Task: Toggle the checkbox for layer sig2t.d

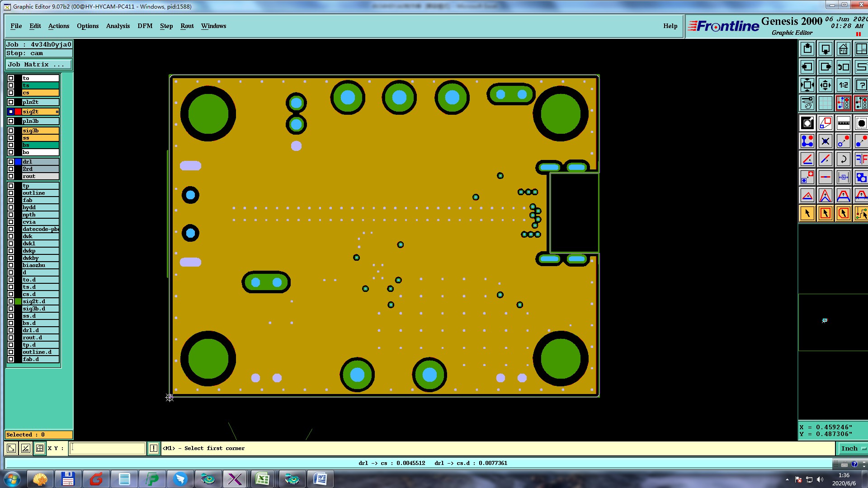Action: pyautogui.click(x=11, y=301)
